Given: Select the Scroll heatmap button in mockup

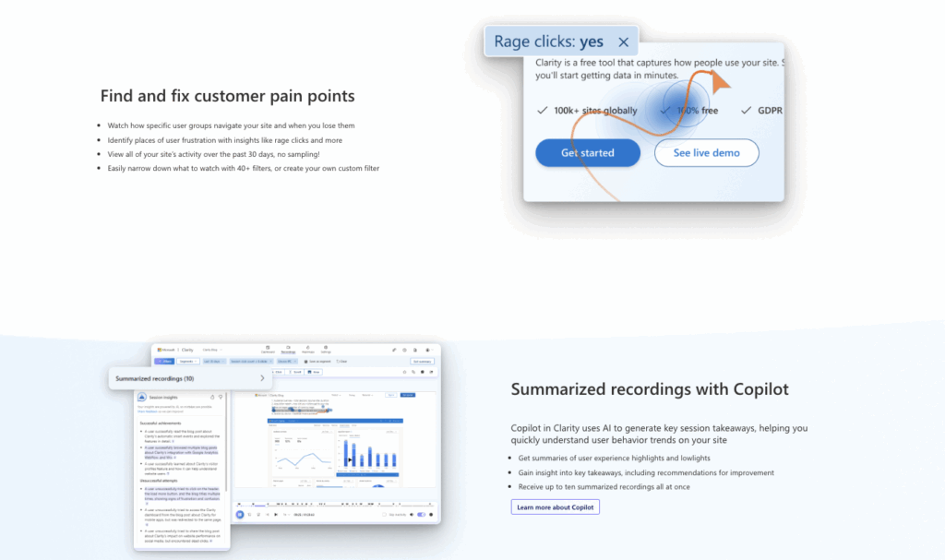Looking at the screenshot, I should tap(294, 372).
